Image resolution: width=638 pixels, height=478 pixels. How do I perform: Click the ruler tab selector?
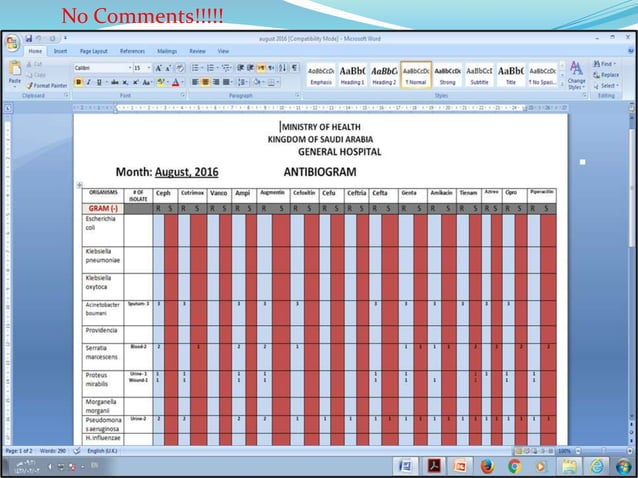click(8, 108)
